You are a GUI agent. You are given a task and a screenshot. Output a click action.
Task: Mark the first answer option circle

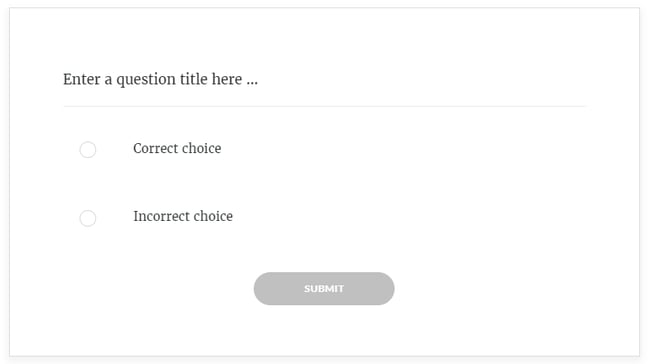(88, 150)
